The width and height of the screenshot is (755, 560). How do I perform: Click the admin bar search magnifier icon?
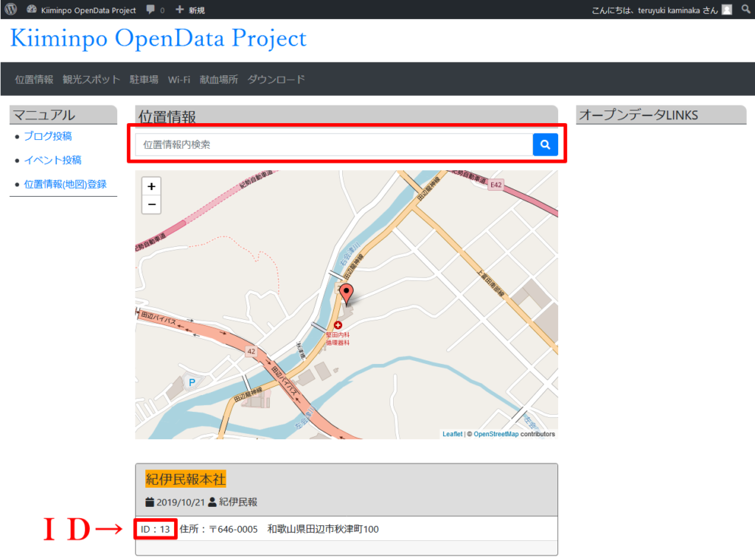tap(745, 10)
